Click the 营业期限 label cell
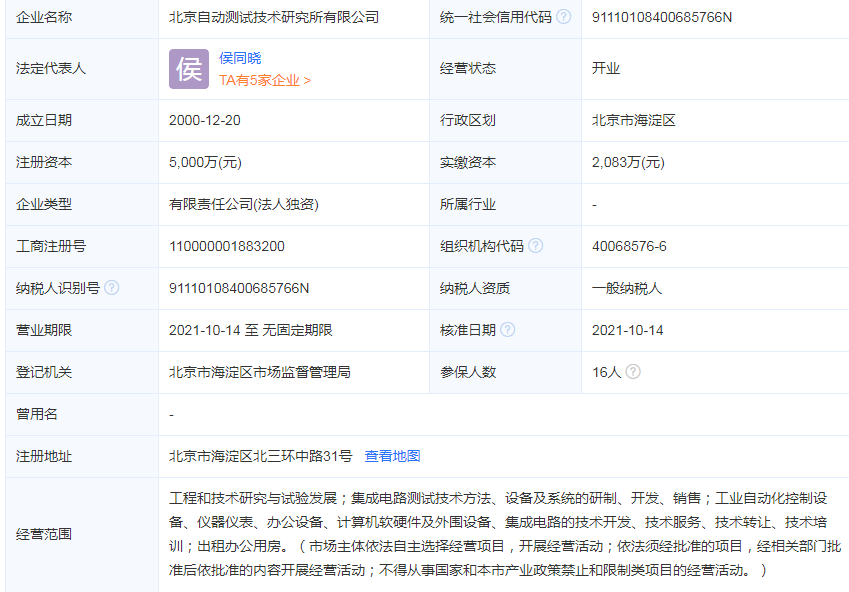849x592 pixels. pyautogui.click(x=82, y=330)
